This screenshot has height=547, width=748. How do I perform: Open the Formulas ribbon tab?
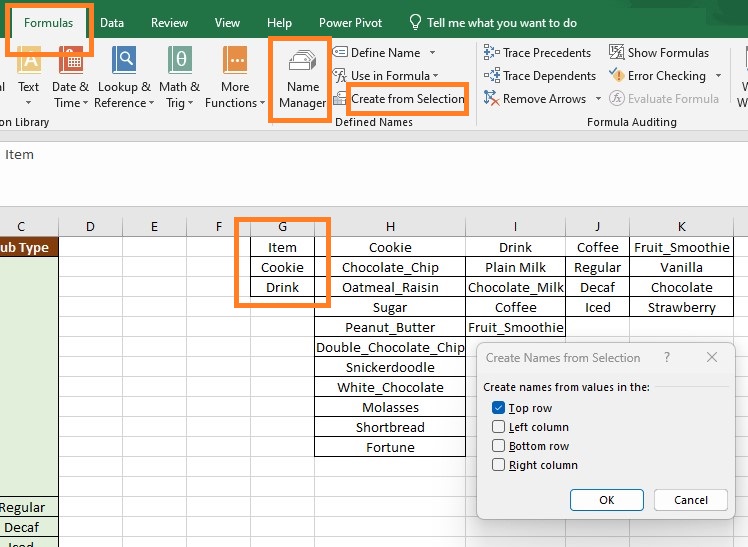pos(48,23)
